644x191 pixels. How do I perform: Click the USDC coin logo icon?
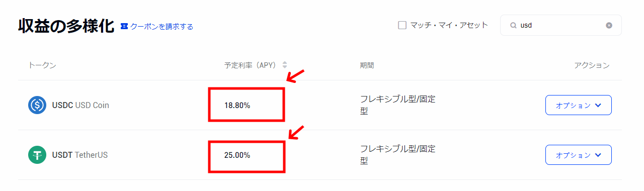coord(37,105)
